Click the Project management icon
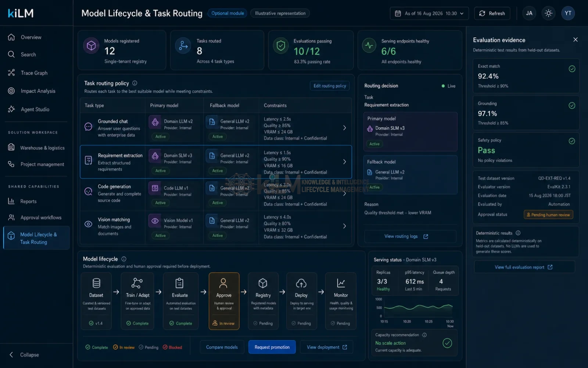588x368 pixels. tap(11, 164)
